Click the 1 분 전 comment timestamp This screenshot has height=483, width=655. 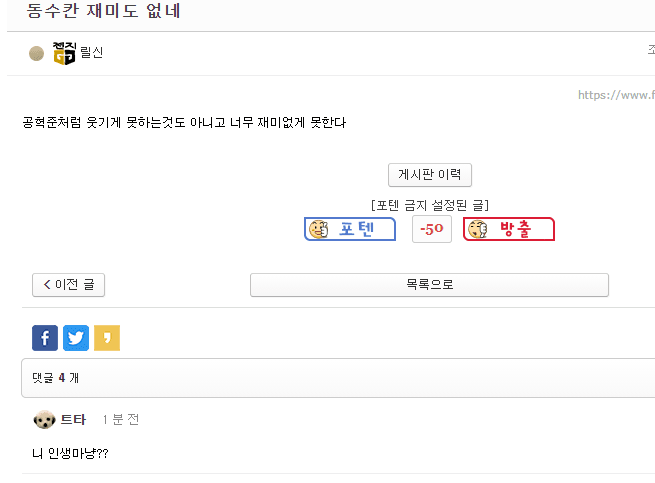click(121, 419)
